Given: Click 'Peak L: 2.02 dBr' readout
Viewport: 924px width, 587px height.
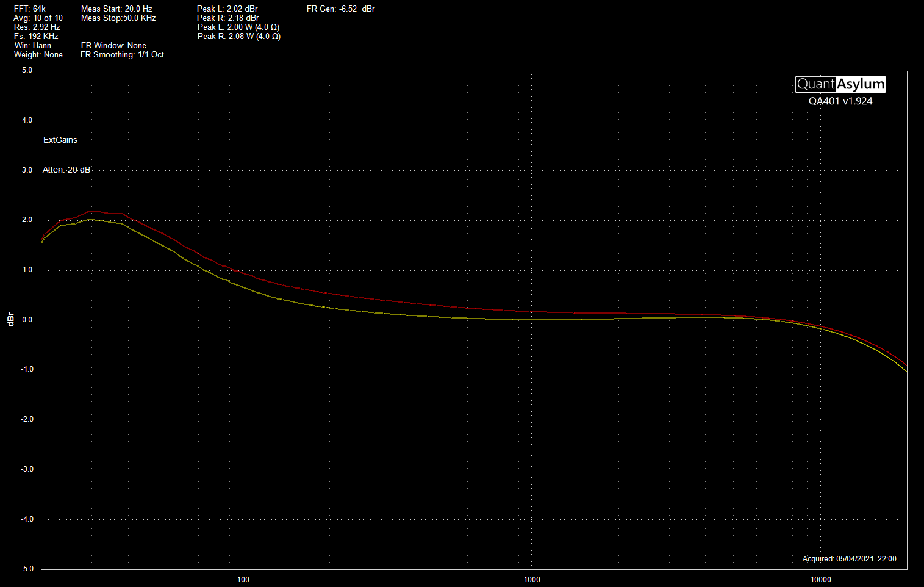Looking at the screenshot, I should click(x=227, y=9).
